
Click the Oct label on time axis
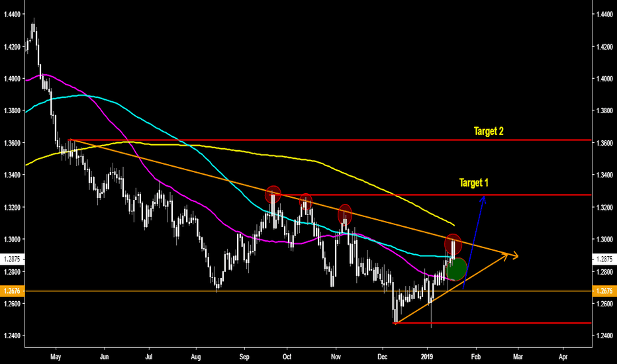287,357
